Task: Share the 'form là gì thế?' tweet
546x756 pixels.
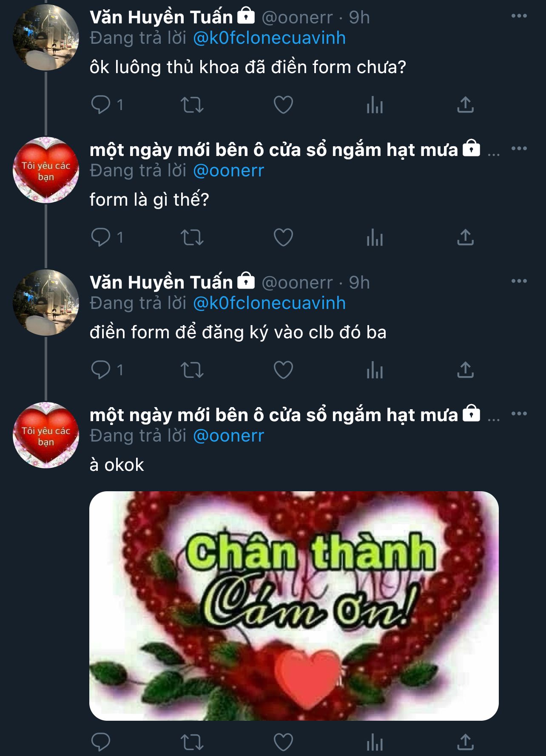Action: (x=466, y=237)
